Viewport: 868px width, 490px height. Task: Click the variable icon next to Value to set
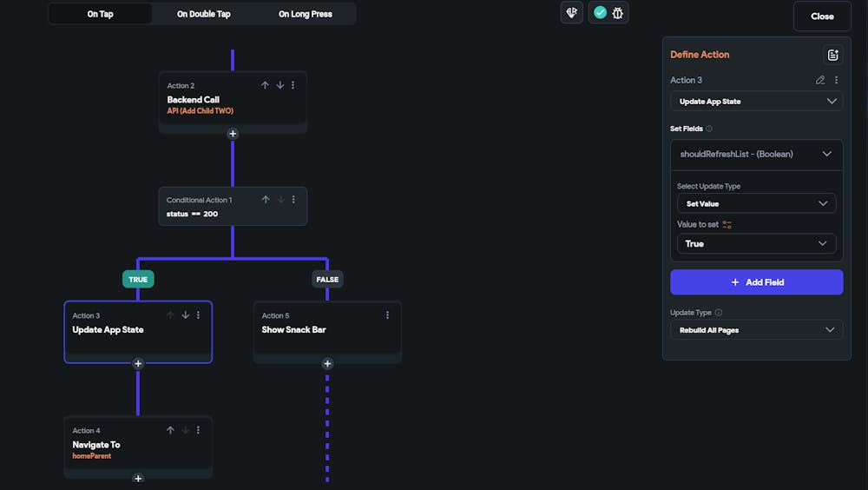coord(727,224)
